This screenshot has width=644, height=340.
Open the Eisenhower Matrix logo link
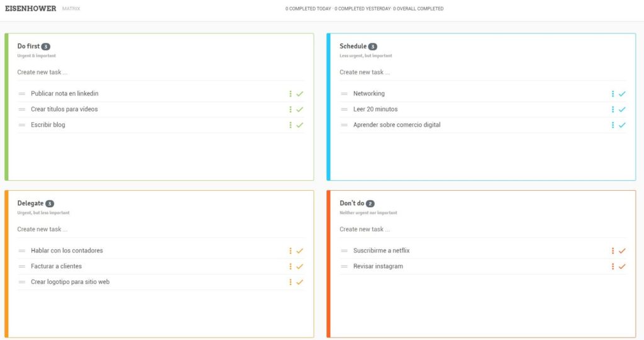click(30, 9)
